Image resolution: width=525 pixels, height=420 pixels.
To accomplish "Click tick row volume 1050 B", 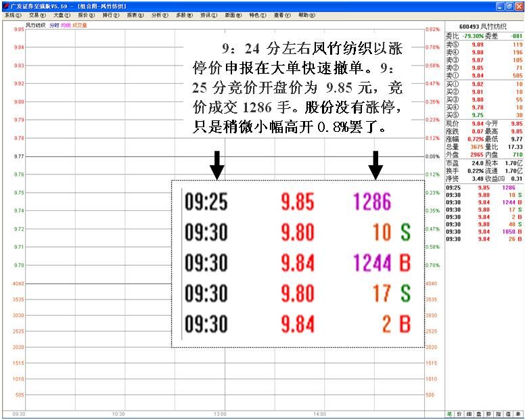I will point(512,231).
